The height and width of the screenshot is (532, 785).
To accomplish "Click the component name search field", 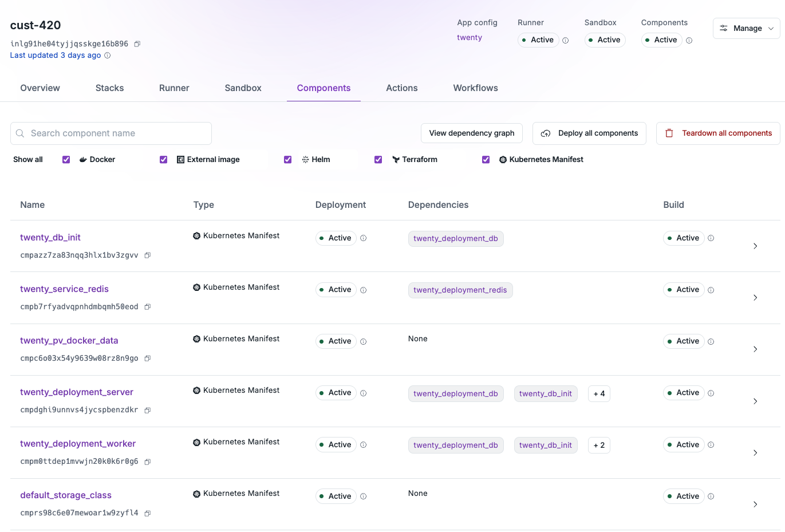I will click(x=111, y=133).
